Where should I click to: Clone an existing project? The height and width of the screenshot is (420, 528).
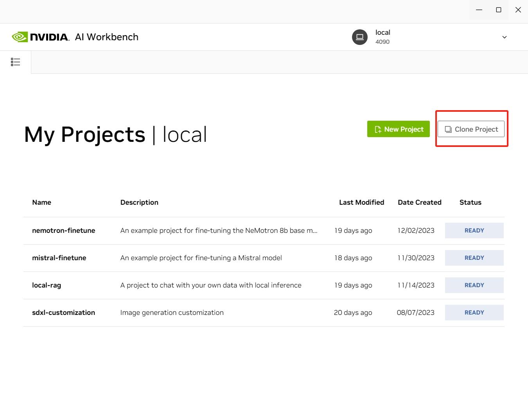pos(471,129)
